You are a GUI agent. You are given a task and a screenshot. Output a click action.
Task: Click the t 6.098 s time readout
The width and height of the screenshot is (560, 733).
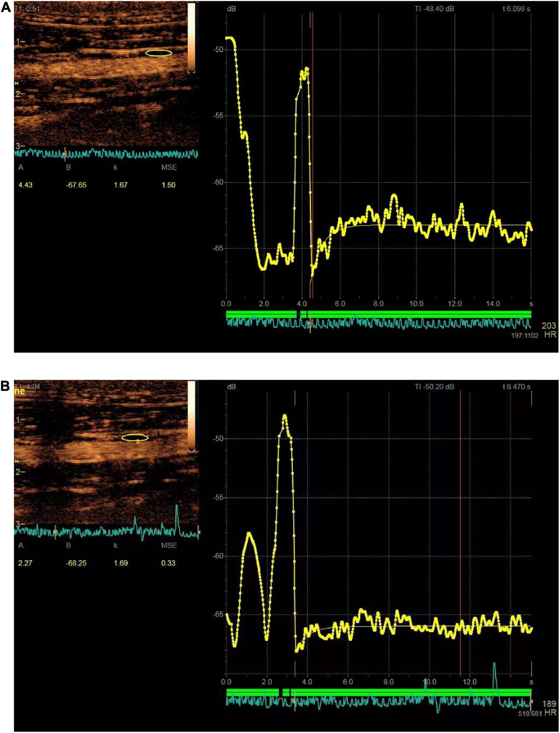coord(516,9)
